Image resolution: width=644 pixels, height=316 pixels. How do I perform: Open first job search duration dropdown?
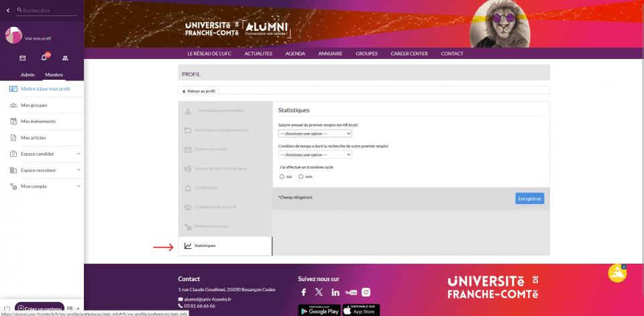point(315,154)
